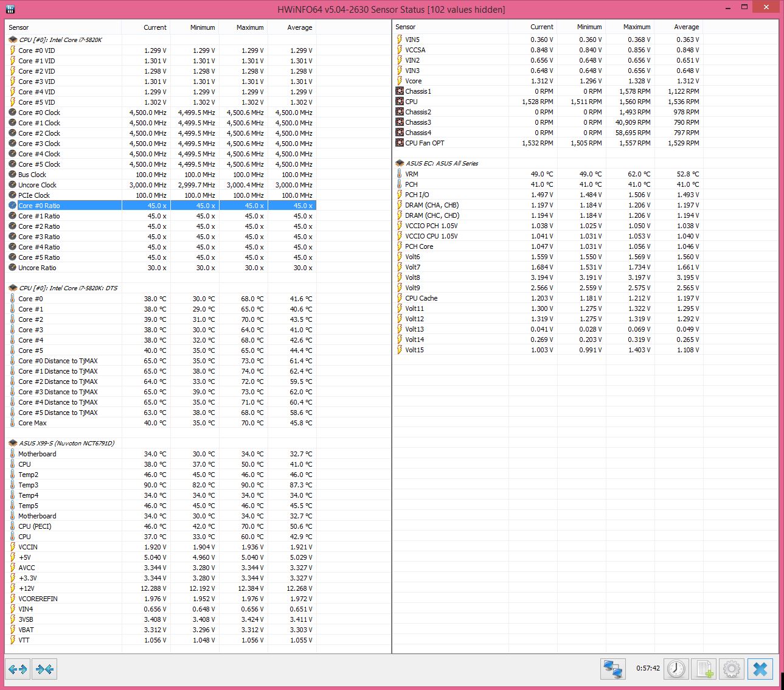Viewport: 784px width, 690px height.
Task: Click the thermometer icon beside VRM
Action: click(400, 174)
